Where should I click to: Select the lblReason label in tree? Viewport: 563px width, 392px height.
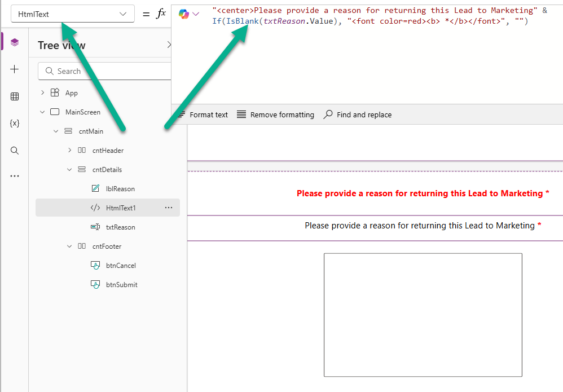120,189
